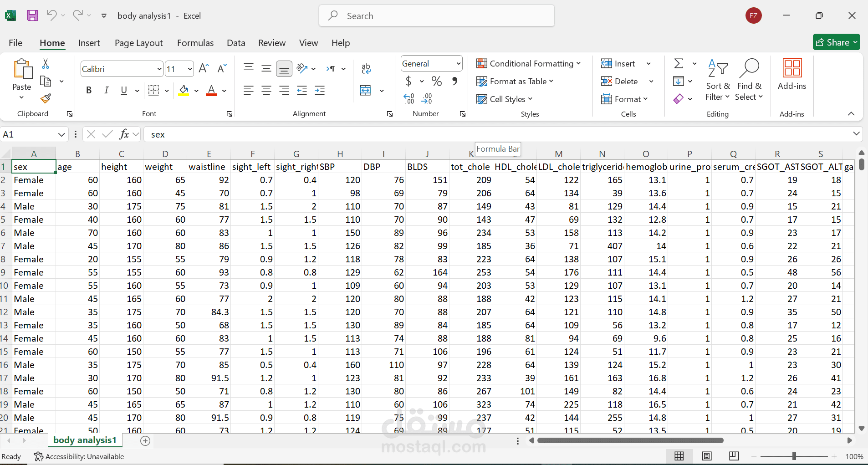The height and width of the screenshot is (465, 868).
Task: Open the Data ribbon tab
Action: (x=235, y=43)
